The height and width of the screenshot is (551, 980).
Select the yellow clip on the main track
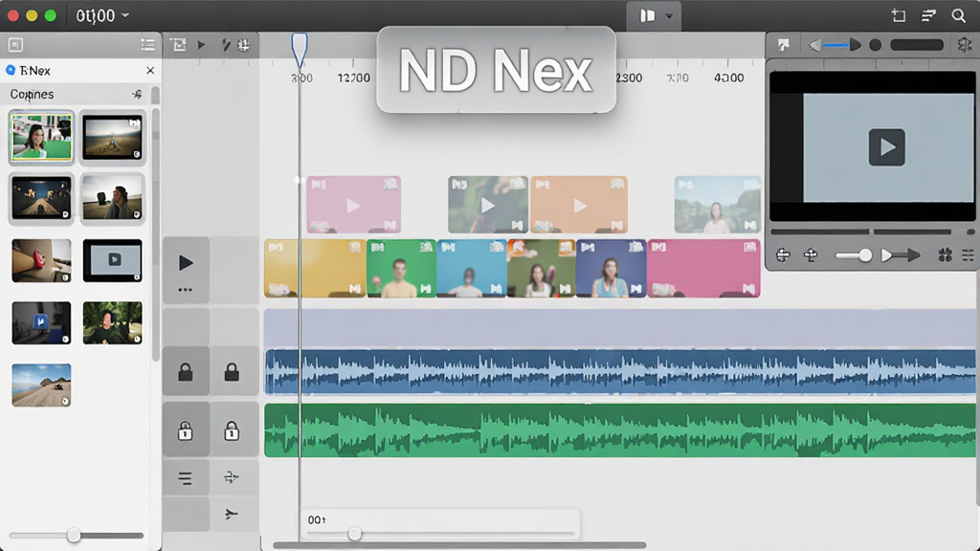coord(315,268)
